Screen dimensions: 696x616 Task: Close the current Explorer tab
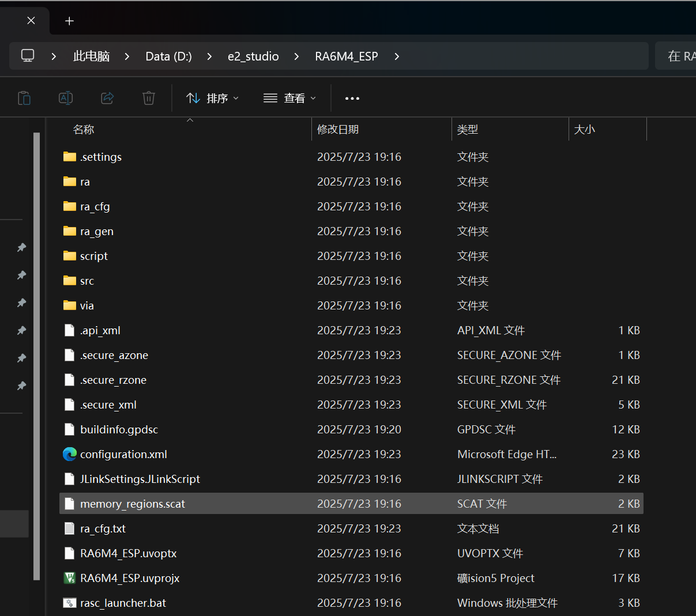[31, 21]
